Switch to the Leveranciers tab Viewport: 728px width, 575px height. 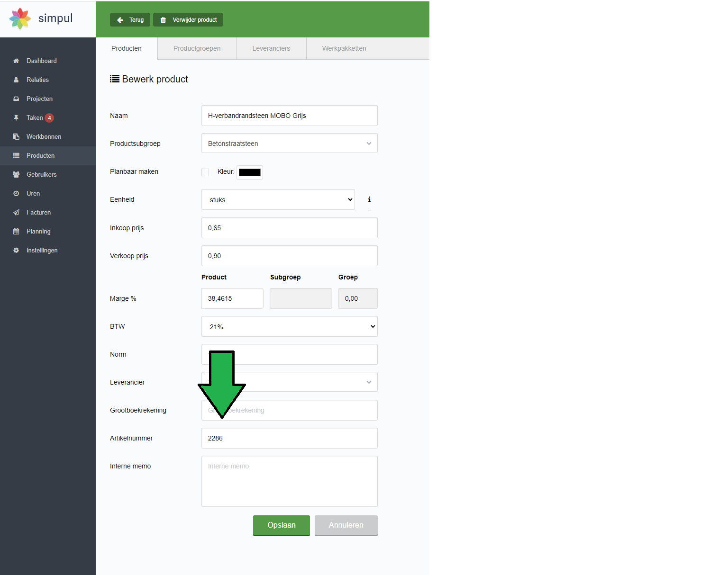pos(271,48)
